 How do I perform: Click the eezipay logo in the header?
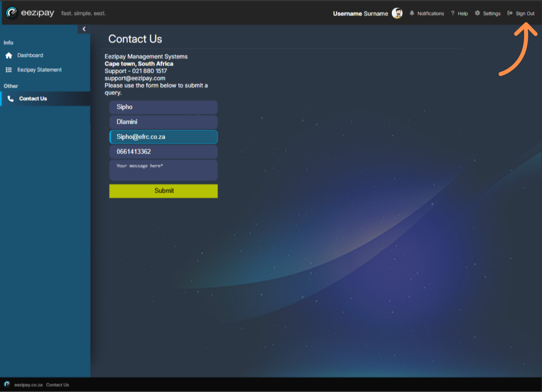[30, 13]
